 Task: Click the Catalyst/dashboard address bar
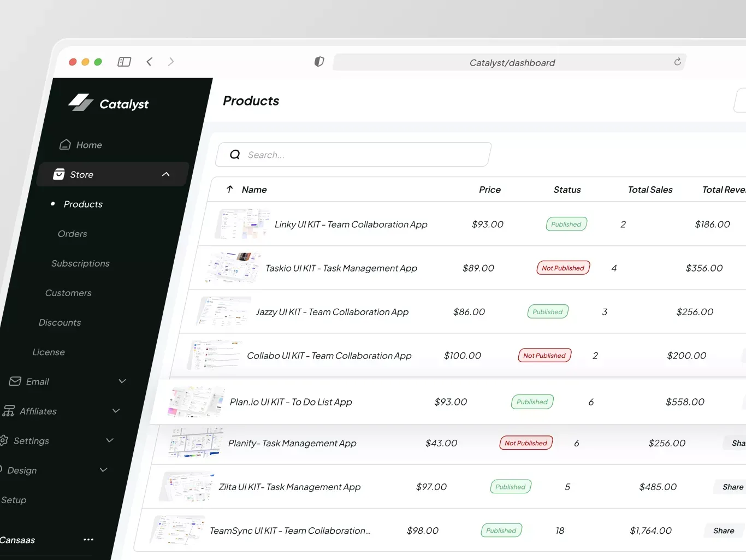tap(510, 62)
